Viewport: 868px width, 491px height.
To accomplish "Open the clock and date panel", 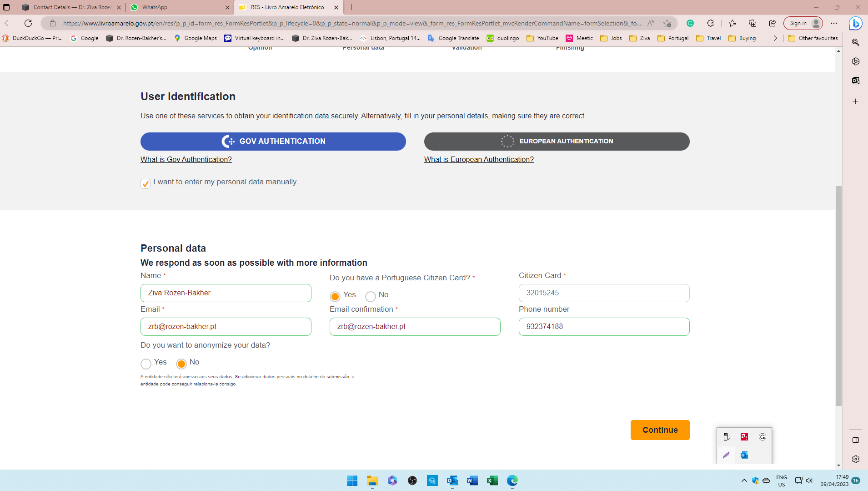I will (834, 481).
